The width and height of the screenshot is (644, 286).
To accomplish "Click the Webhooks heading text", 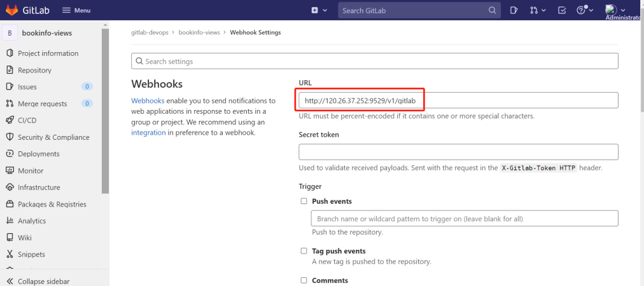I will [x=157, y=84].
